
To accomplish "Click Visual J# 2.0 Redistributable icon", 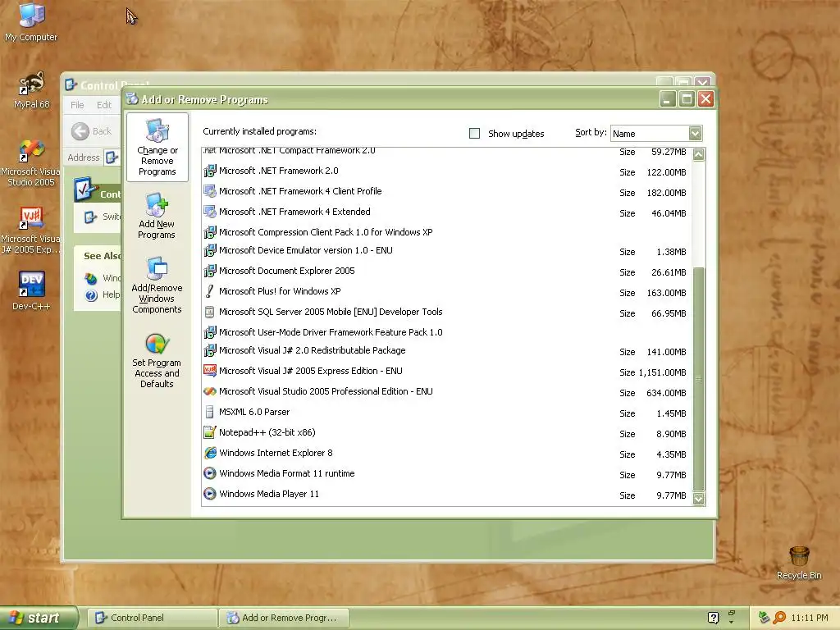I will click(210, 351).
